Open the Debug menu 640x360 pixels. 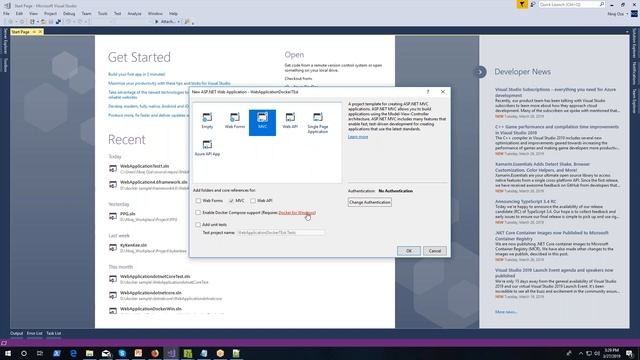coord(69,13)
